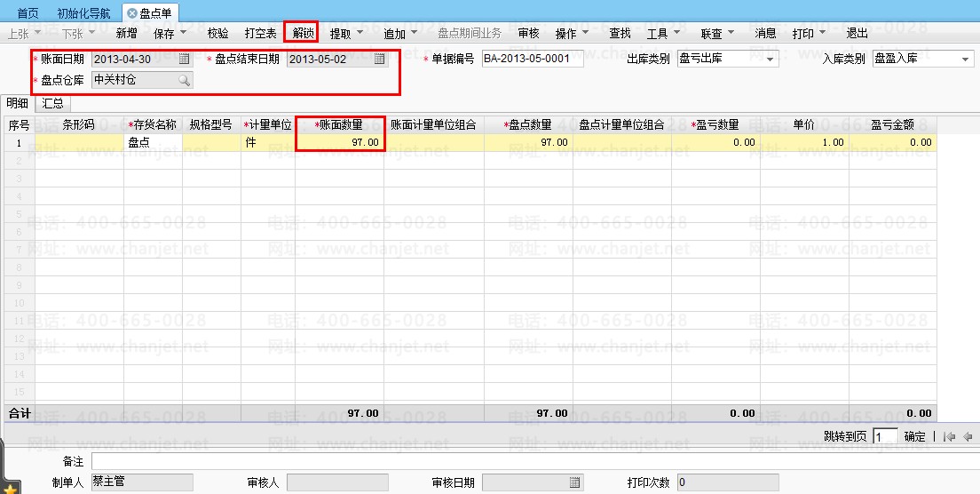The height and width of the screenshot is (494, 980).
Task: Click the 解锁 toolbar button
Action: [303, 33]
